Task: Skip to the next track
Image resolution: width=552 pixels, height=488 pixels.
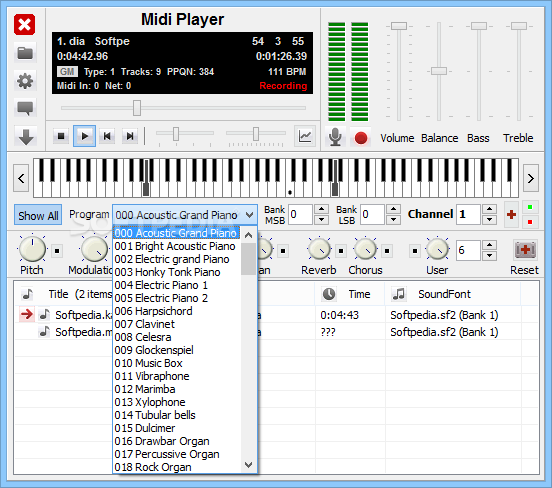Action: point(130,136)
